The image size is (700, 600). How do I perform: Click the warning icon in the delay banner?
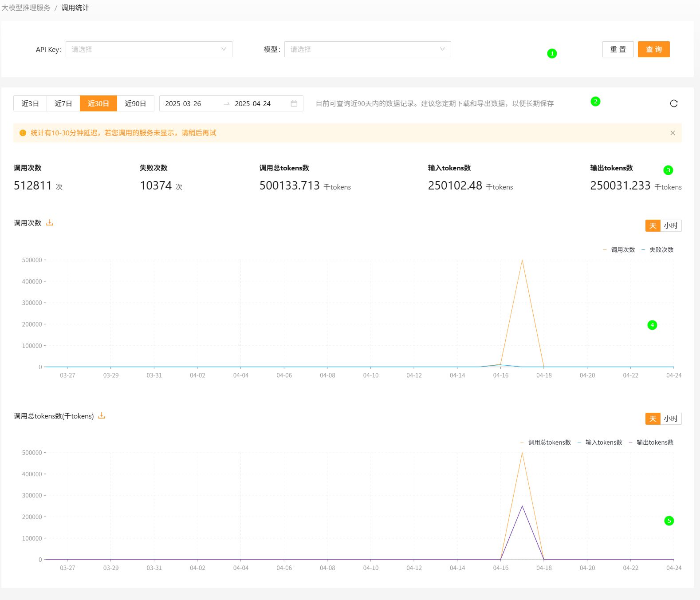pyautogui.click(x=23, y=133)
